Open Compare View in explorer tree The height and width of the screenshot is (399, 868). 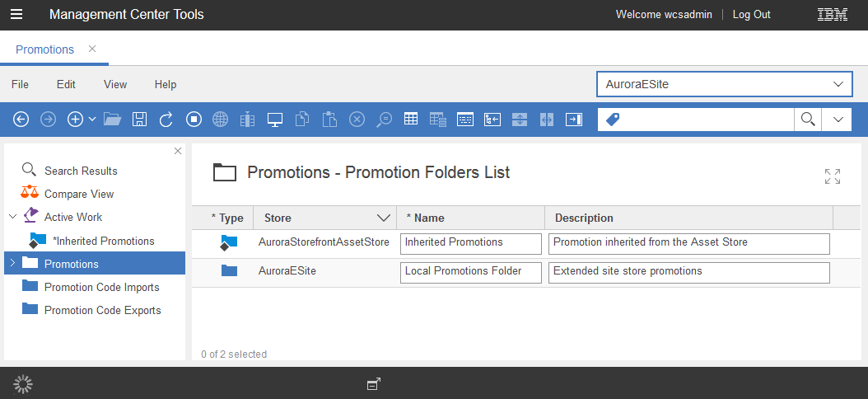[x=79, y=194]
